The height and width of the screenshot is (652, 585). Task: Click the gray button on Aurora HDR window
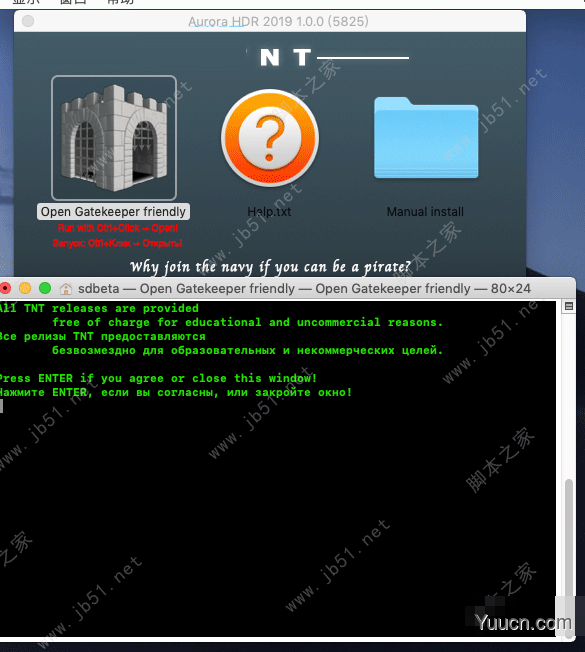pos(28,21)
